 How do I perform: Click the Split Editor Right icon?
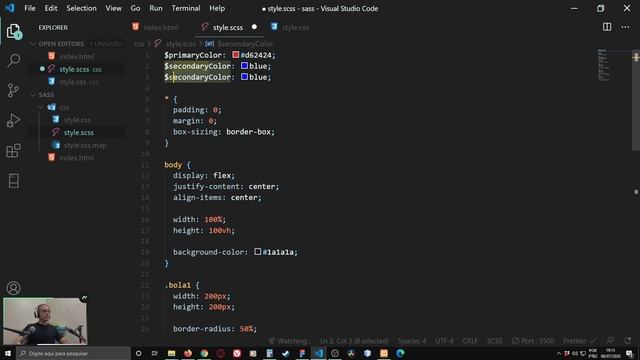click(607, 27)
